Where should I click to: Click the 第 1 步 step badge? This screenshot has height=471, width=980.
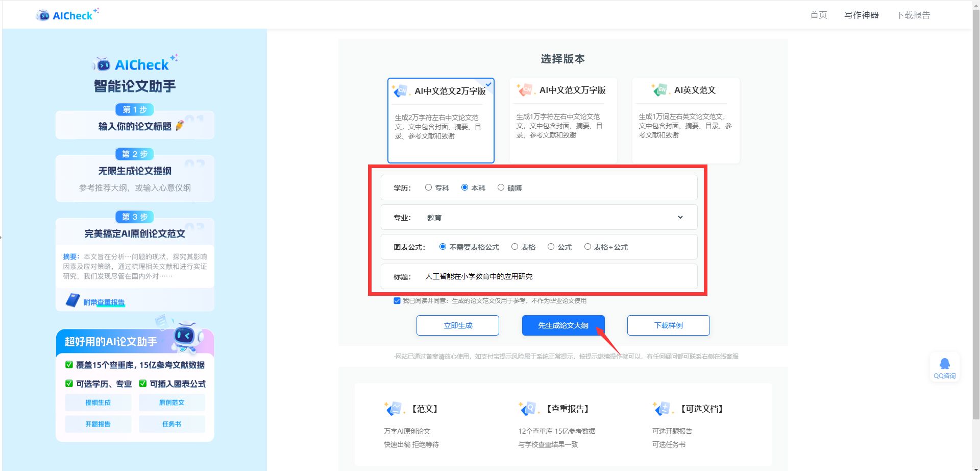(135, 109)
